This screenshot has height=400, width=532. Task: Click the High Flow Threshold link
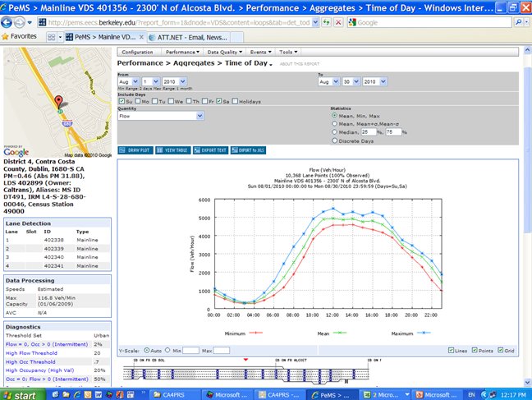click(x=30, y=352)
